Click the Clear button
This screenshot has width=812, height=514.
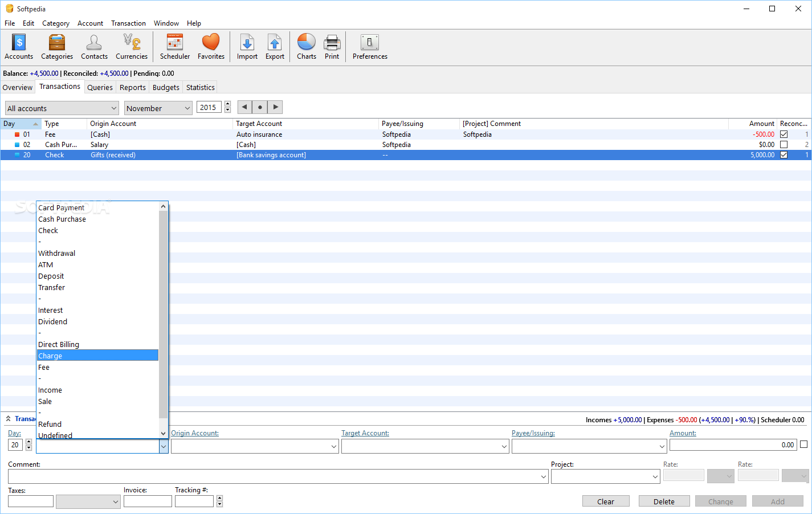pos(606,501)
